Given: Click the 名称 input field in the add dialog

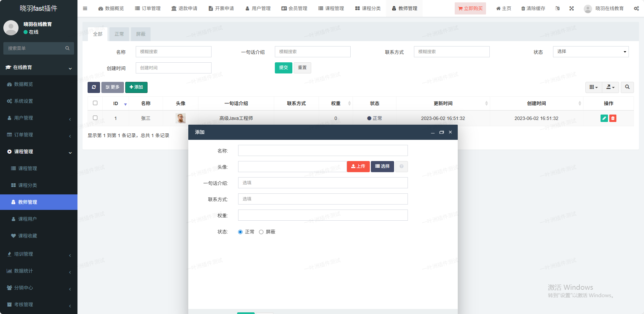Looking at the screenshot, I should pos(323,151).
